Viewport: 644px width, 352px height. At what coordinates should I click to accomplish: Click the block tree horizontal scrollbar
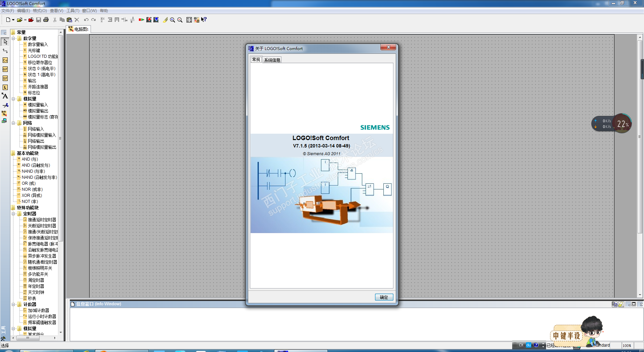pos(28,338)
